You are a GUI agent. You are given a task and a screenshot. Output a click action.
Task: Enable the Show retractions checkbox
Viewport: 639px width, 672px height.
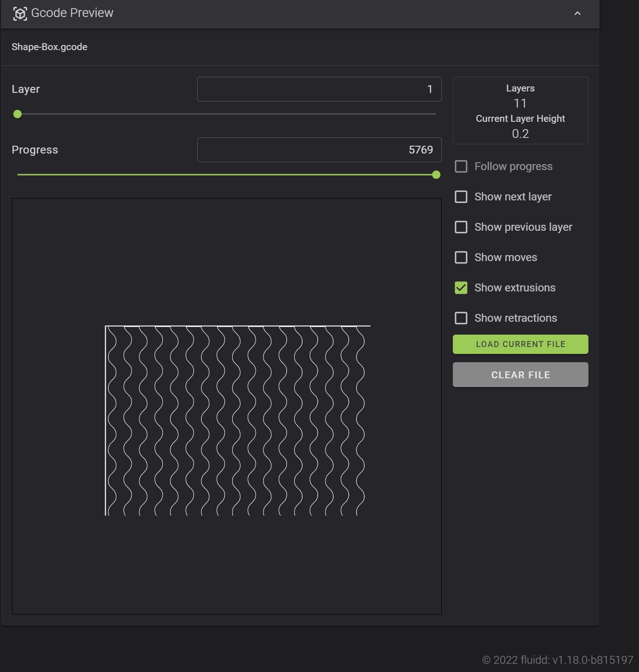tap(461, 318)
